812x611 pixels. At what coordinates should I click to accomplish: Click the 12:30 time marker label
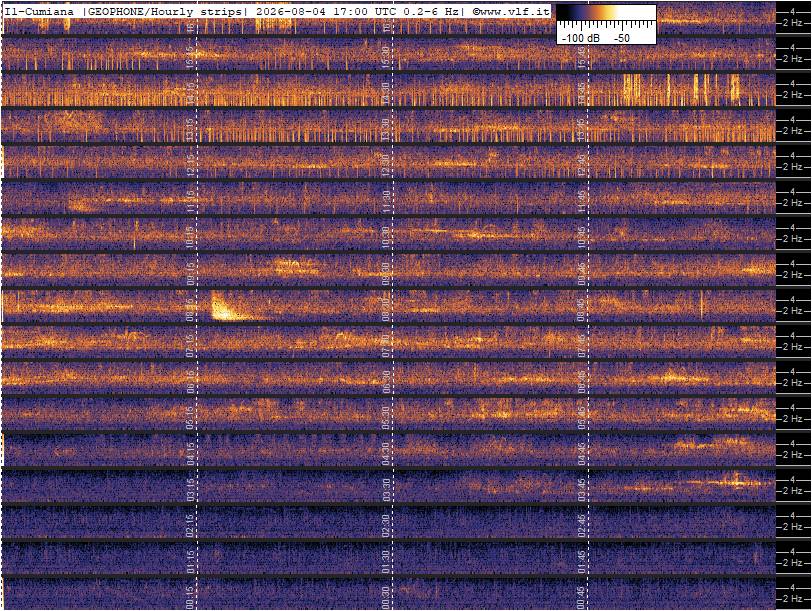(x=386, y=165)
